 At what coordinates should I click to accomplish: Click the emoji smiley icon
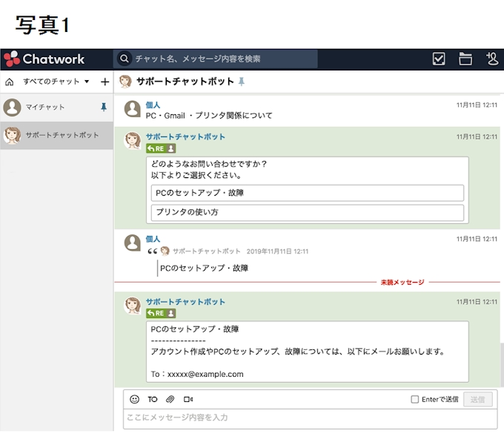tap(134, 399)
